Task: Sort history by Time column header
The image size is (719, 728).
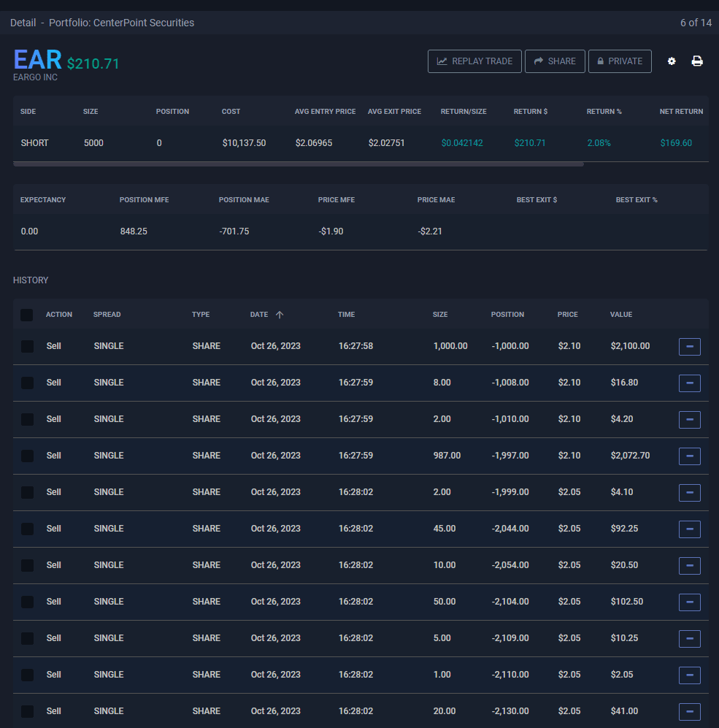Action: pos(346,314)
